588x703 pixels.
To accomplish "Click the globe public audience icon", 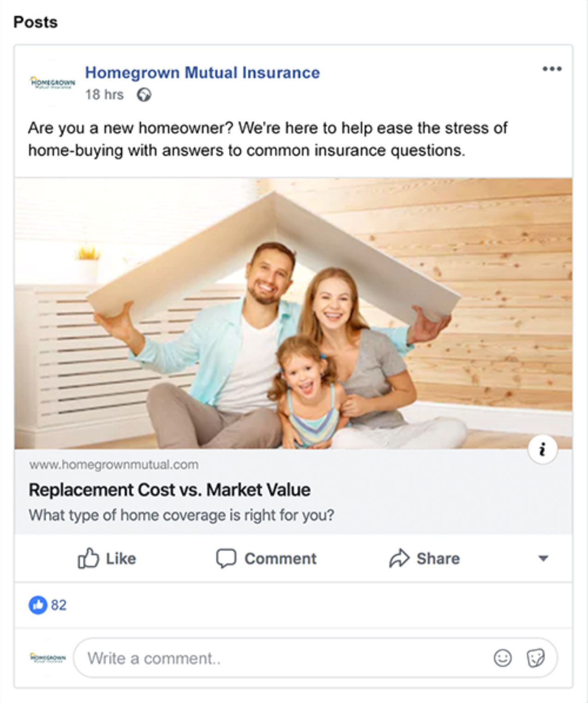I will pyautogui.click(x=144, y=95).
